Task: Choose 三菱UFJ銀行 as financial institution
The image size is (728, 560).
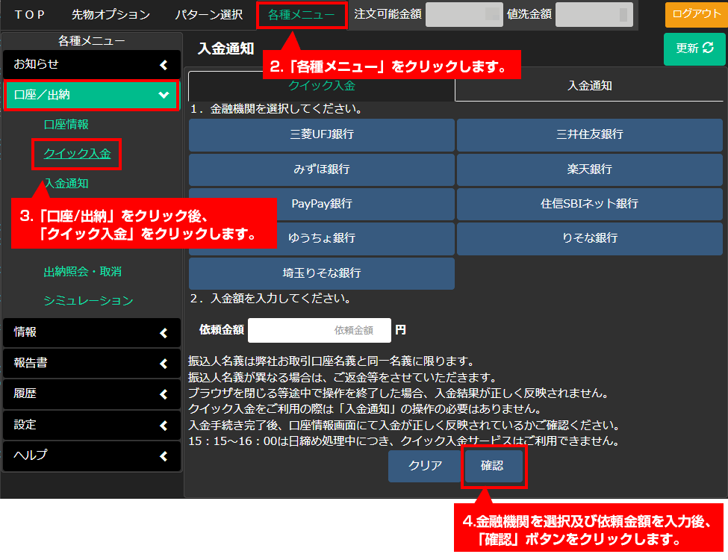Action: tap(321, 135)
